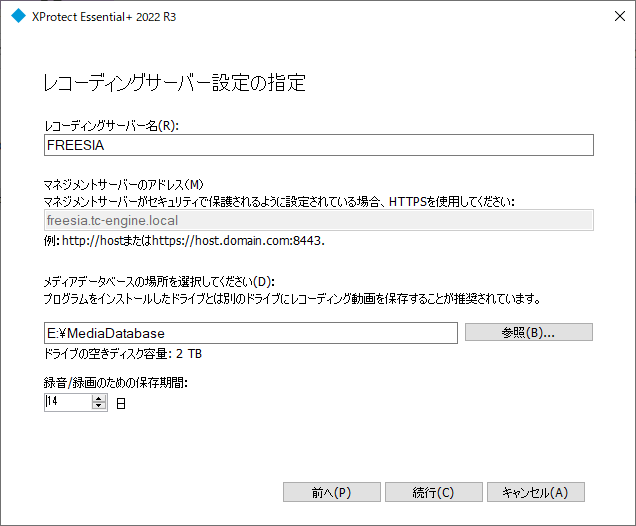Viewport: 636px width, 526px height.
Task: Click label メディアデータベースの場所を選択してください(D):
Action: [159, 282]
